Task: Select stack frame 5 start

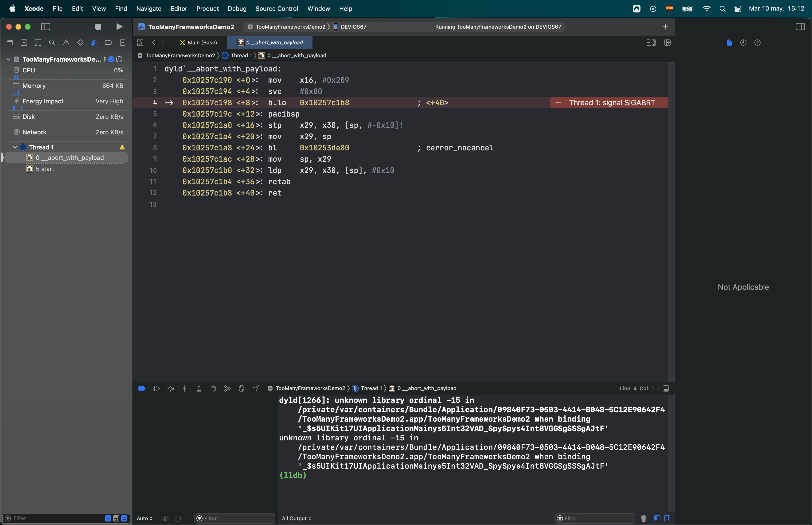Action: [x=66, y=169]
